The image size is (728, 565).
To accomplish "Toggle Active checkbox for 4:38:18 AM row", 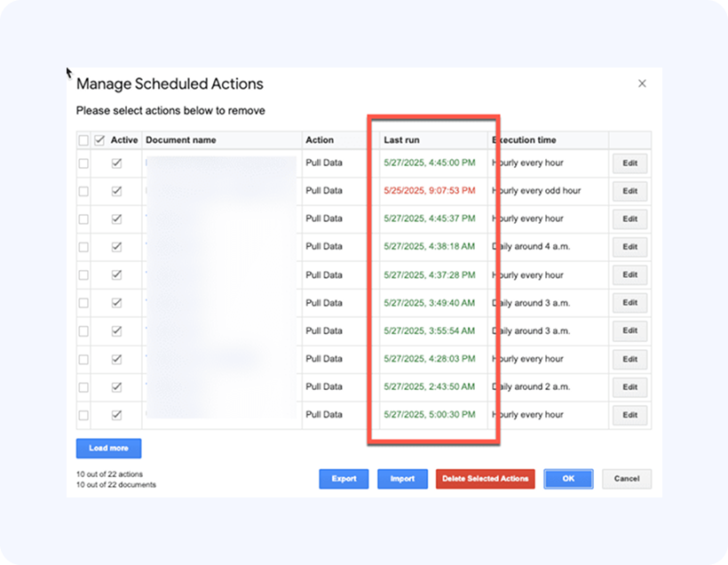I will pos(116,247).
